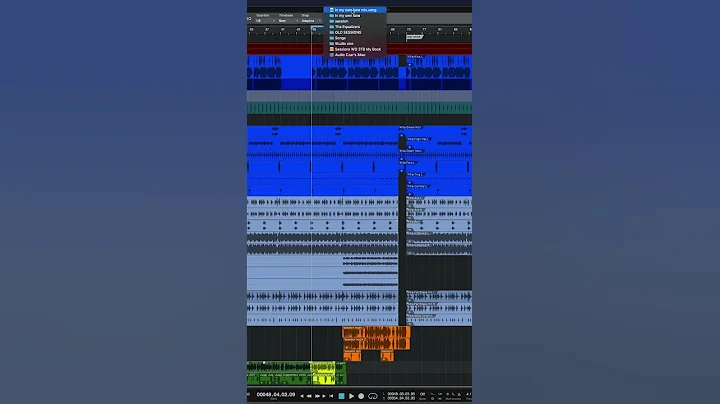
Task: Select the second large orange audio clip
Action: [376, 344]
